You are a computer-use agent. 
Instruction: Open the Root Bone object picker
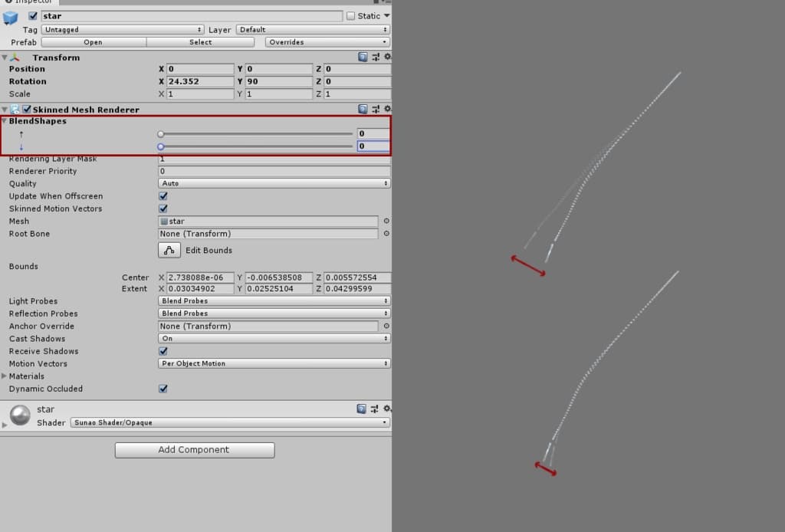coord(386,234)
